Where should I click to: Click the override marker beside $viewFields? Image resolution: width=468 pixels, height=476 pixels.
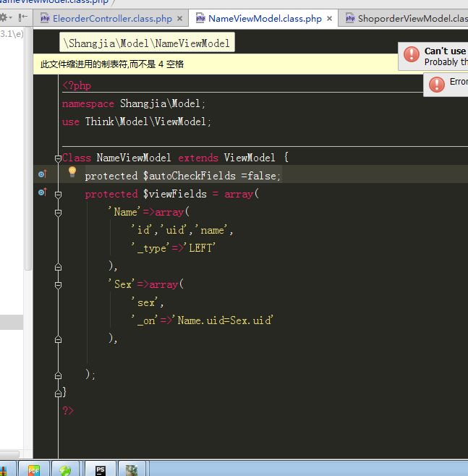tap(42, 192)
